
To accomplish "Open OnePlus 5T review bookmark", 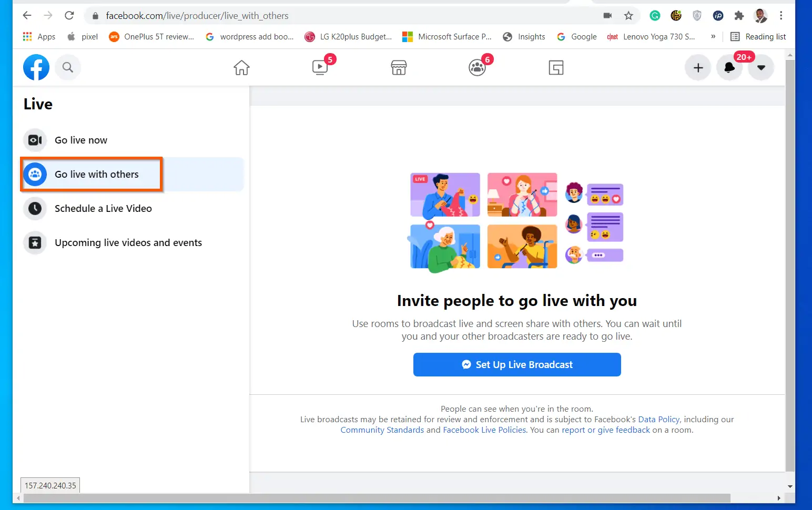I will [151, 36].
